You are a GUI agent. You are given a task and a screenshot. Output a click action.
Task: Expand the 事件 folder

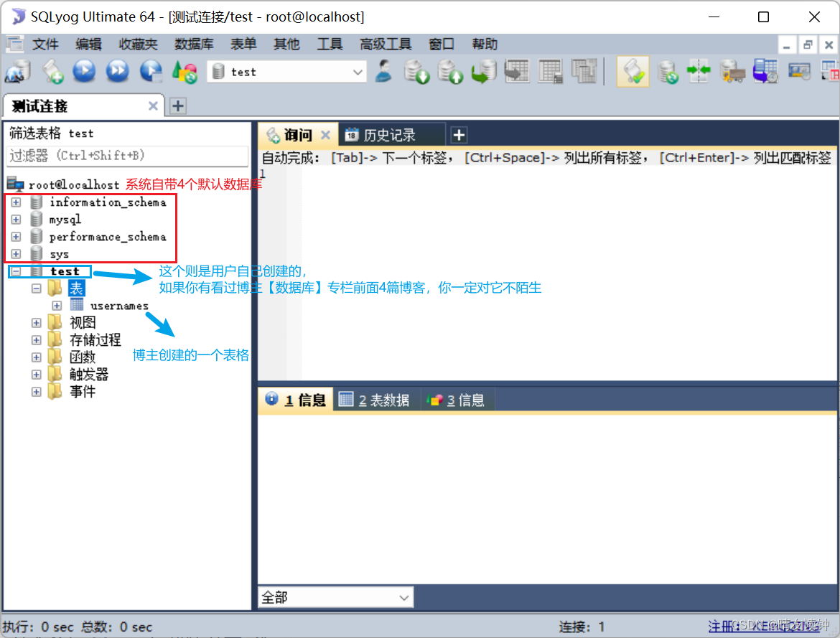tap(37, 392)
